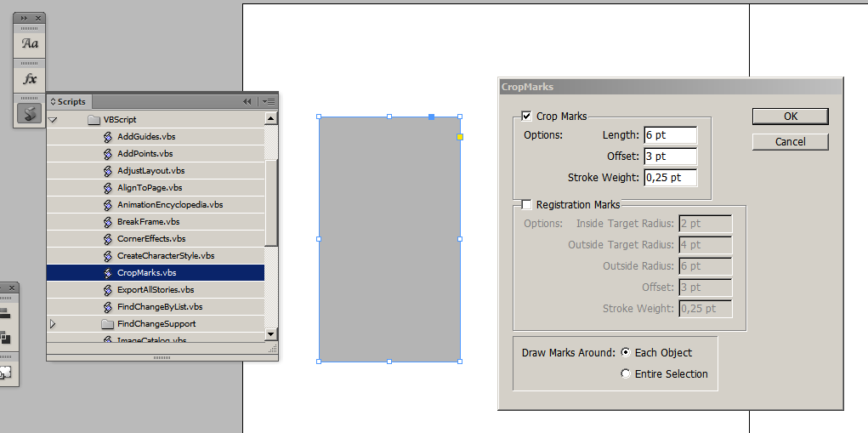Click the gray rectangle on the page
Image resolution: width=868 pixels, height=433 pixels.
(x=389, y=239)
